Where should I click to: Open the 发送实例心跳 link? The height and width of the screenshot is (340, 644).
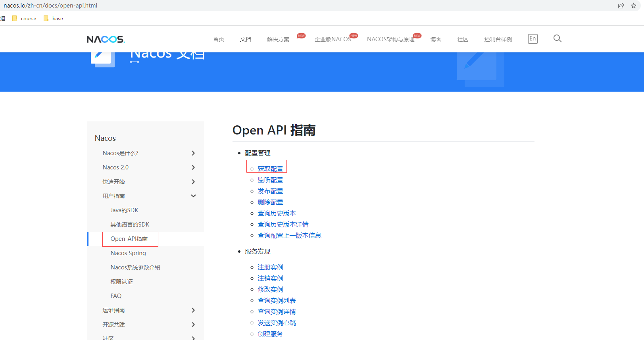point(277,323)
